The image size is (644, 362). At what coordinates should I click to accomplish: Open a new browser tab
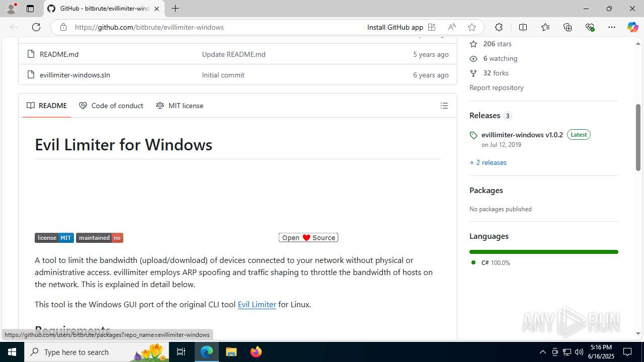click(175, 9)
